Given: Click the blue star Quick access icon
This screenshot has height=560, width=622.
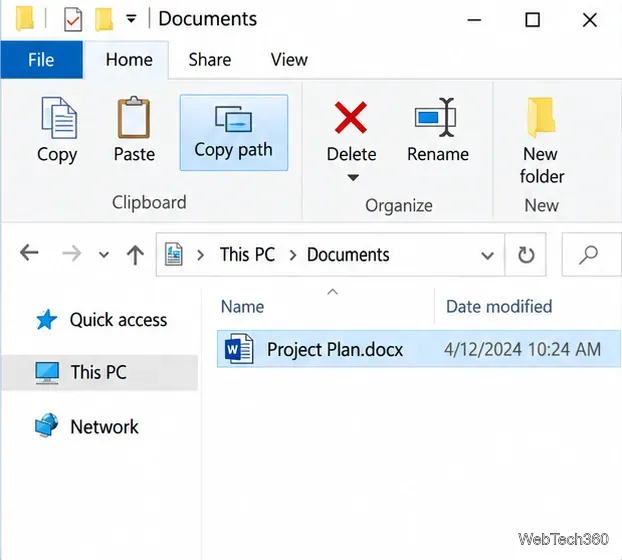Looking at the screenshot, I should 46,320.
